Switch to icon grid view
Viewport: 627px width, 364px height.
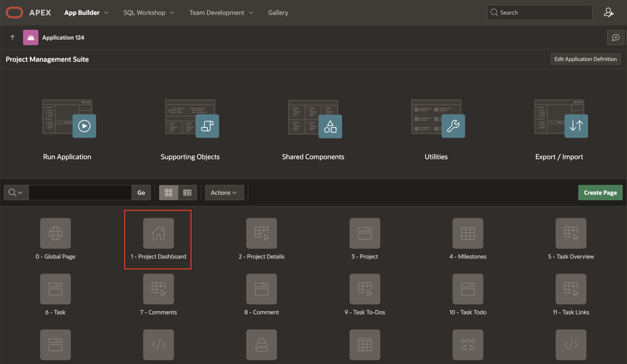point(169,193)
